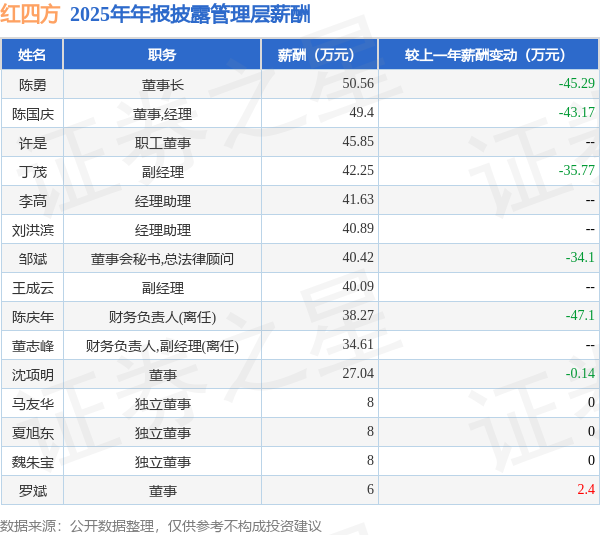Select the 董志峰 name cell
The image size is (600, 535).
click(x=33, y=346)
